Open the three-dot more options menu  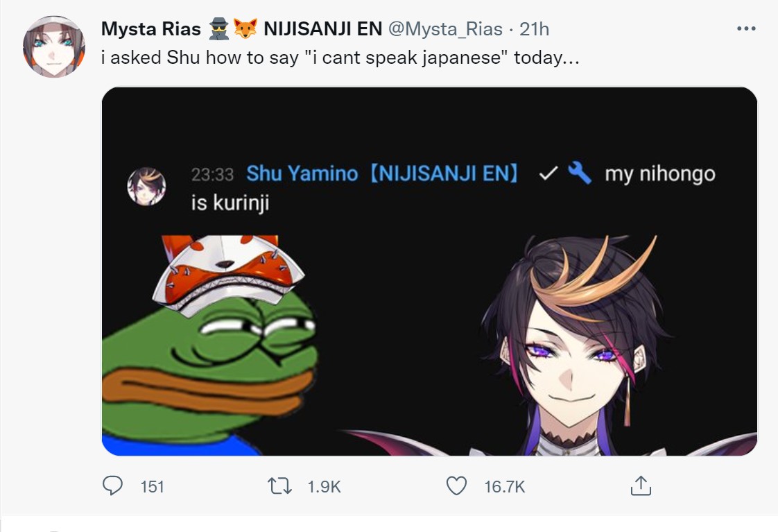tap(746, 28)
